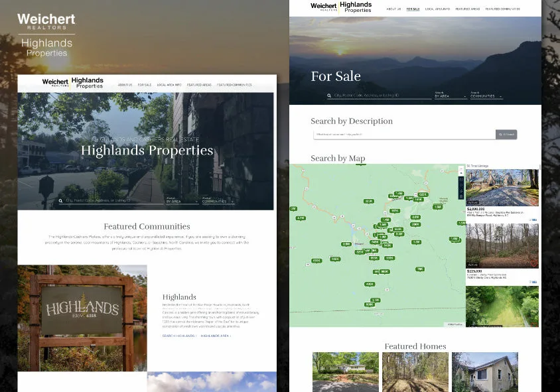The width and height of the screenshot is (560, 392).
Task: Click the AI Search button
Action: (507, 133)
